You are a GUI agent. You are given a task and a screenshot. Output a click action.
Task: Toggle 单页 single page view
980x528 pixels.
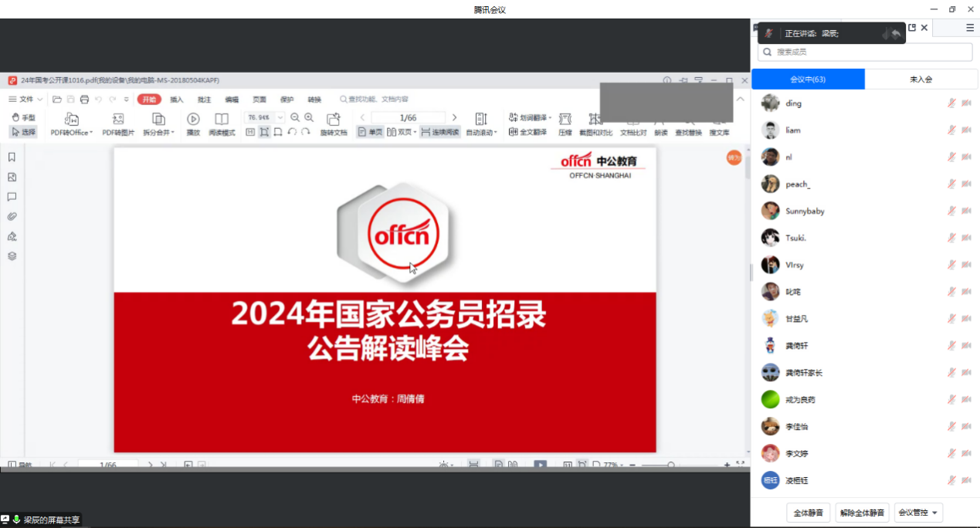pos(370,132)
